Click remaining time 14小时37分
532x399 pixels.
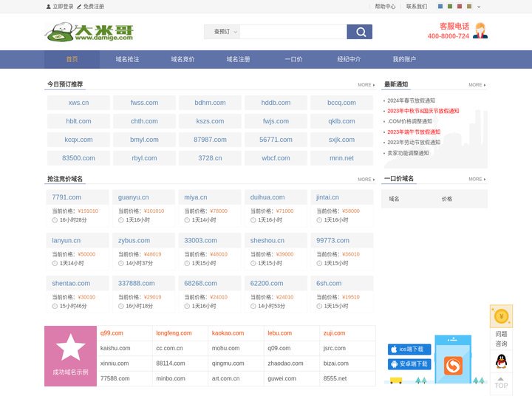(140, 263)
